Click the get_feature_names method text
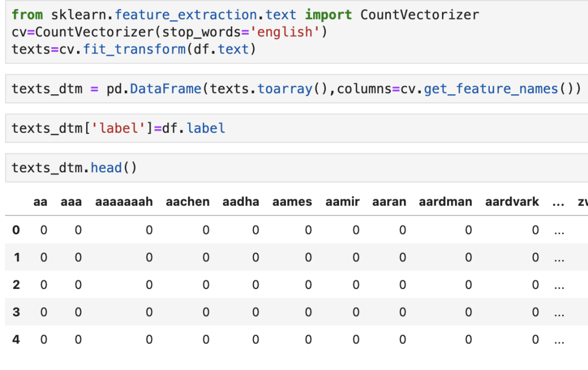The width and height of the screenshot is (588, 370). click(x=490, y=89)
